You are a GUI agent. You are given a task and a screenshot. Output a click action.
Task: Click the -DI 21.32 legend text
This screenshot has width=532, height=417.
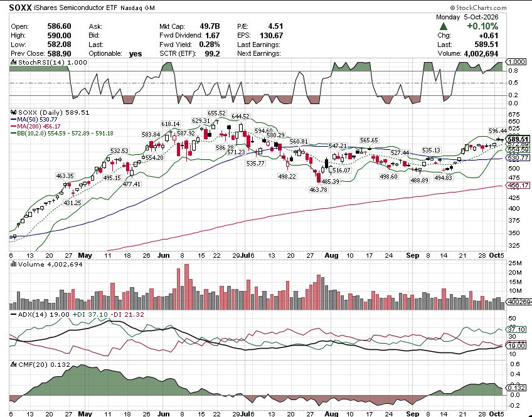click(127, 315)
